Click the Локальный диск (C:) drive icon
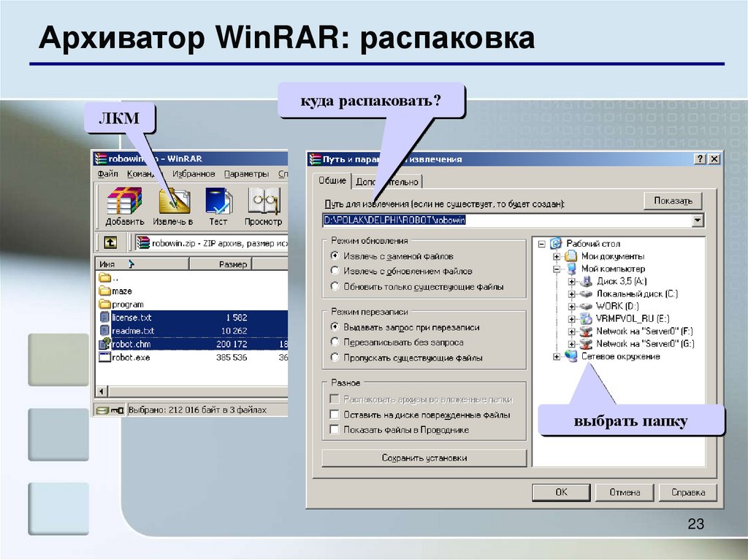 (x=586, y=294)
